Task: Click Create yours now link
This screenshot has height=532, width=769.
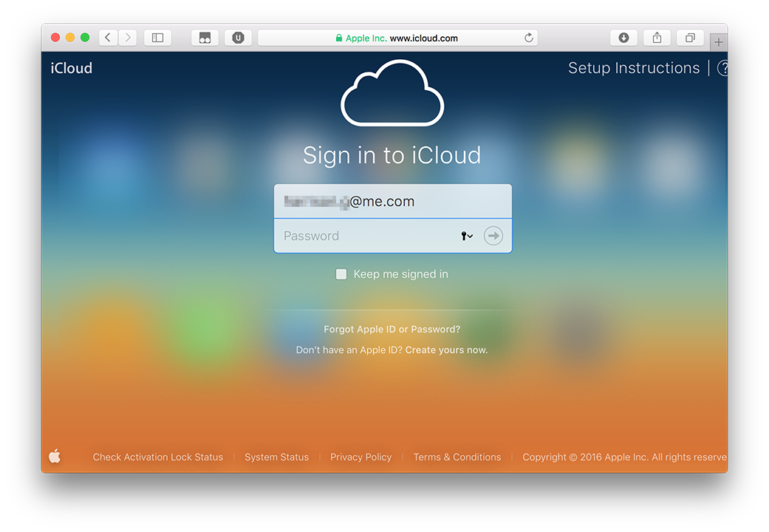Action: coord(446,350)
